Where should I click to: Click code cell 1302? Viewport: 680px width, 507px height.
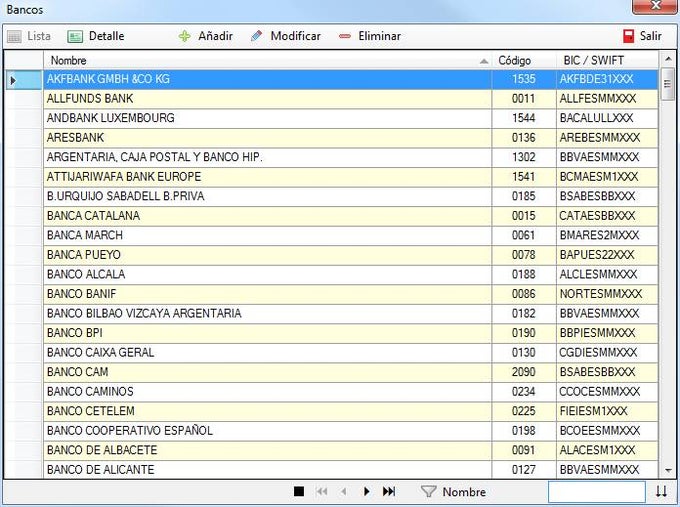pos(524,157)
